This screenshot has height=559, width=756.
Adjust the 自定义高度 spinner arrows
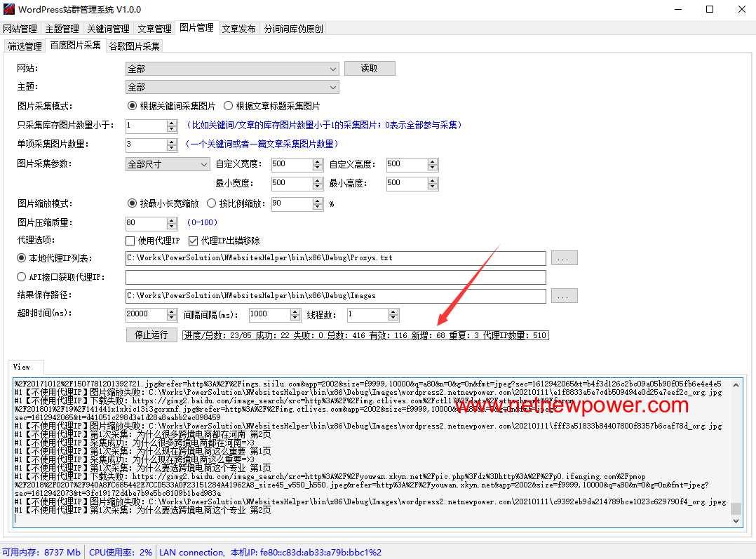[433, 164]
